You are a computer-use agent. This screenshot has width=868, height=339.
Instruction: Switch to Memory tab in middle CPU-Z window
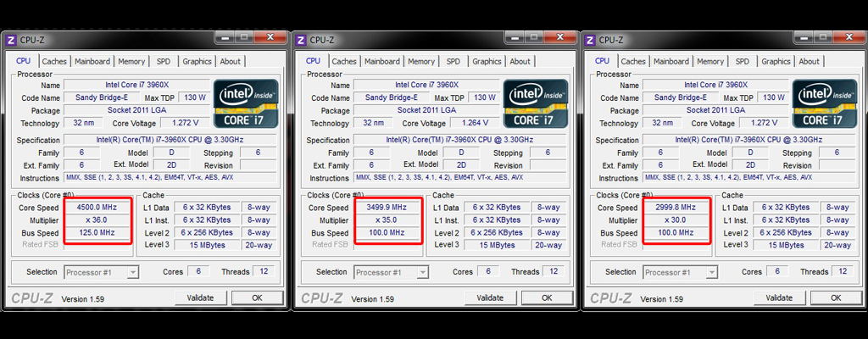point(421,62)
